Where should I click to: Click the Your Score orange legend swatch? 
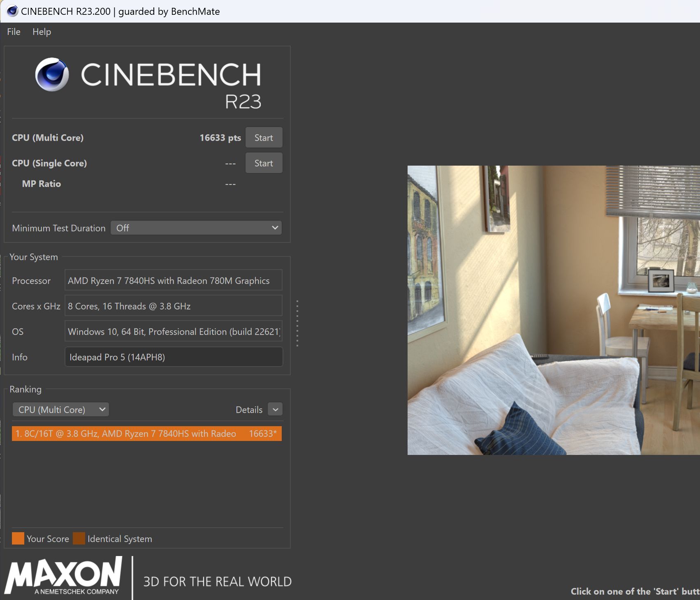pyautogui.click(x=18, y=539)
